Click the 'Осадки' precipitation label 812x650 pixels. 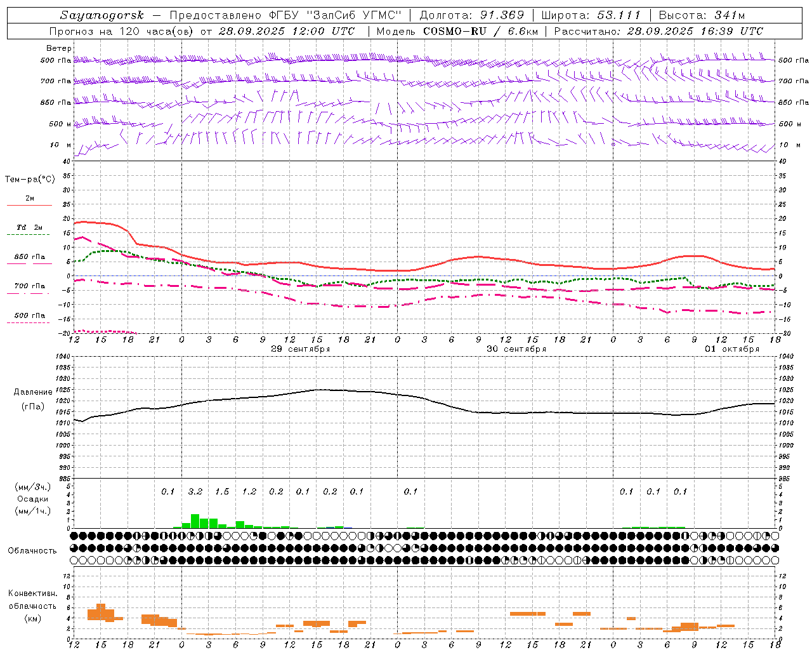click(x=33, y=499)
